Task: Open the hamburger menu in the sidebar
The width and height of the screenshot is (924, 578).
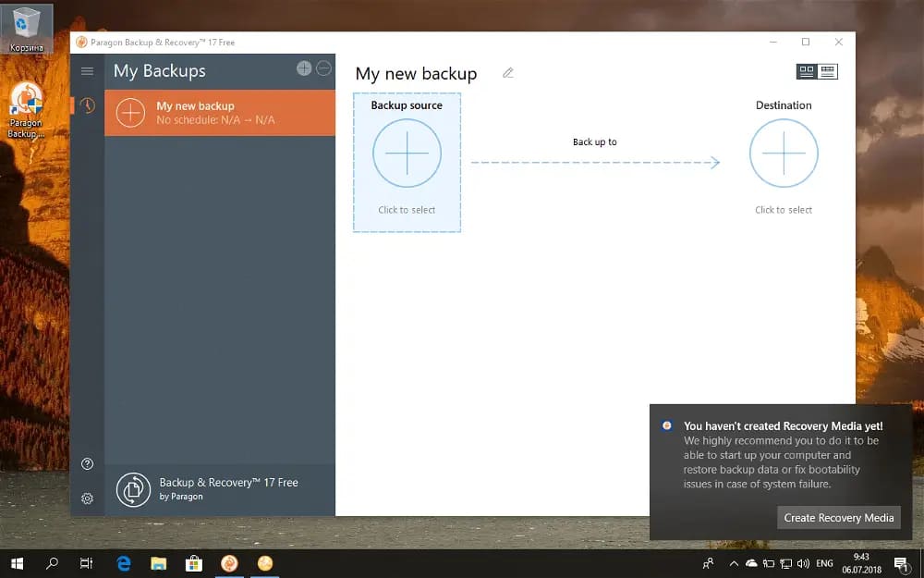Action: coord(87,71)
